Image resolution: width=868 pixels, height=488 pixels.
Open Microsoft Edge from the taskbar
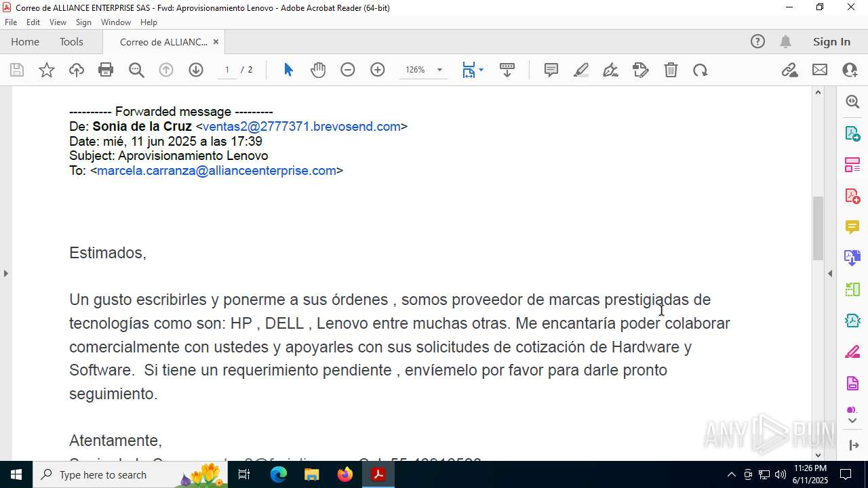coord(279,474)
